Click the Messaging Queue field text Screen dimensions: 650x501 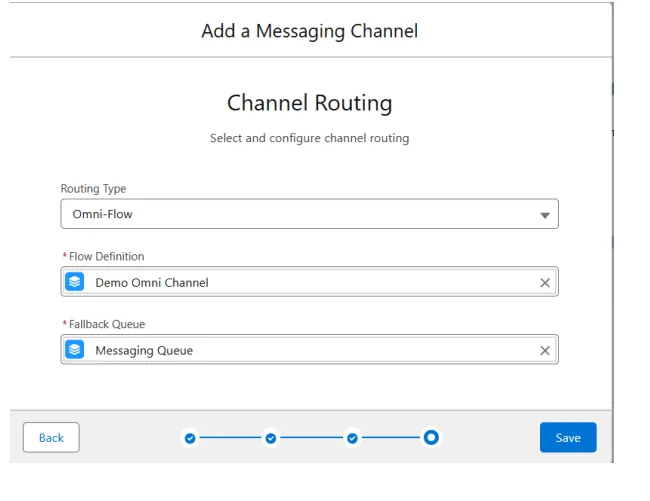[x=144, y=351]
